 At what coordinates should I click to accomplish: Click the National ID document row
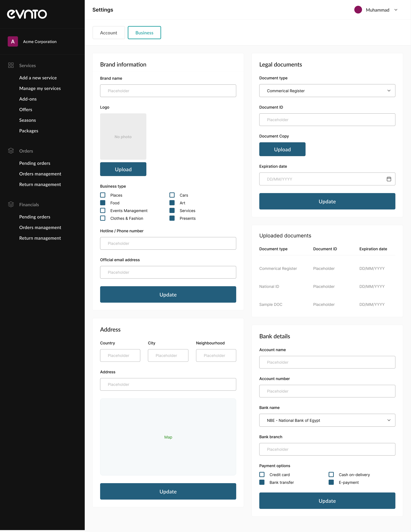pos(327,286)
